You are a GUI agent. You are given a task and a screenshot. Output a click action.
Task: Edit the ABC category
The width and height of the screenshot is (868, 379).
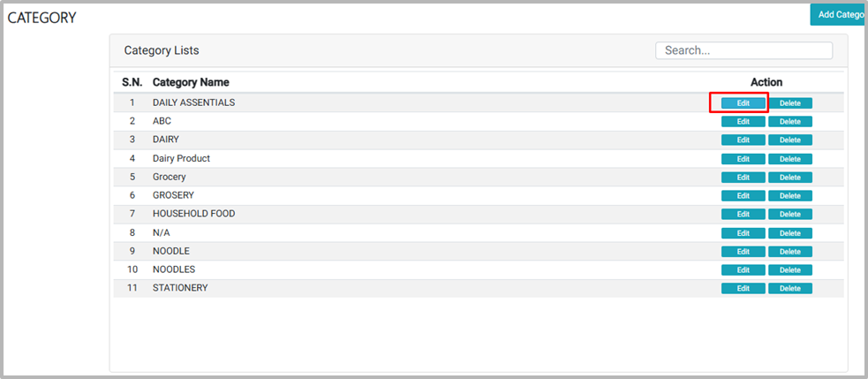[x=743, y=122]
